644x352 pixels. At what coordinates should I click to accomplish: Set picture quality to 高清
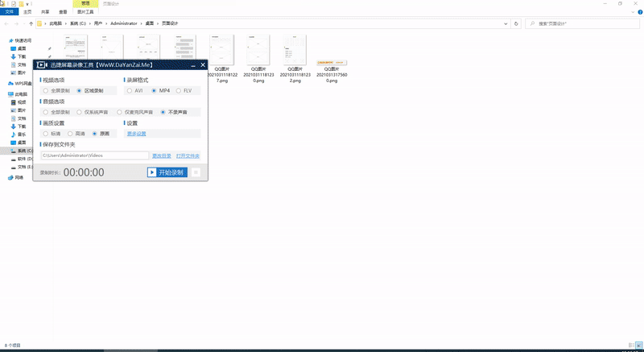76,134
